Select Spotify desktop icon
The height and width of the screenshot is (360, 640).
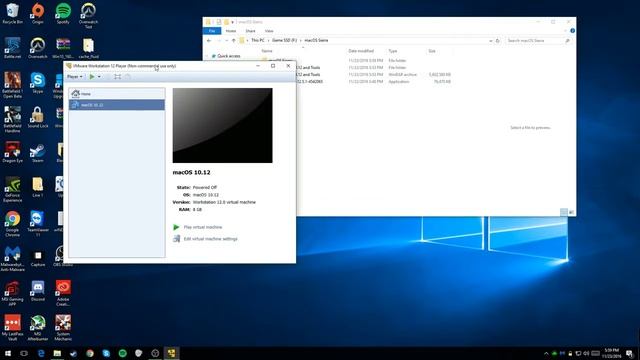tap(63, 13)
